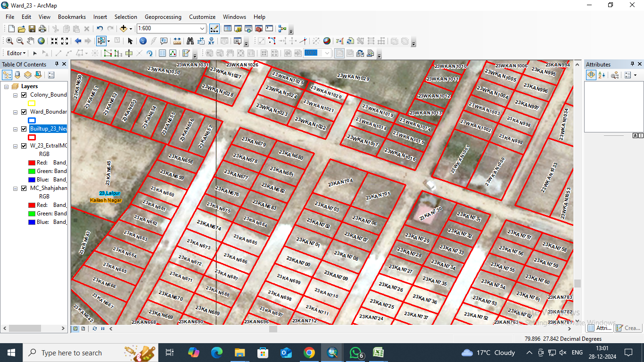
Task: Click the Save map document icon
Action: point(32,29)
